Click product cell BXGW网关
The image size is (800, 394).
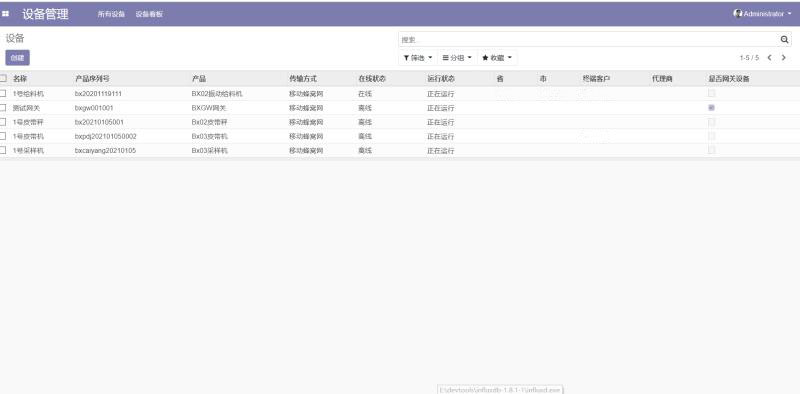click(209, 108)
